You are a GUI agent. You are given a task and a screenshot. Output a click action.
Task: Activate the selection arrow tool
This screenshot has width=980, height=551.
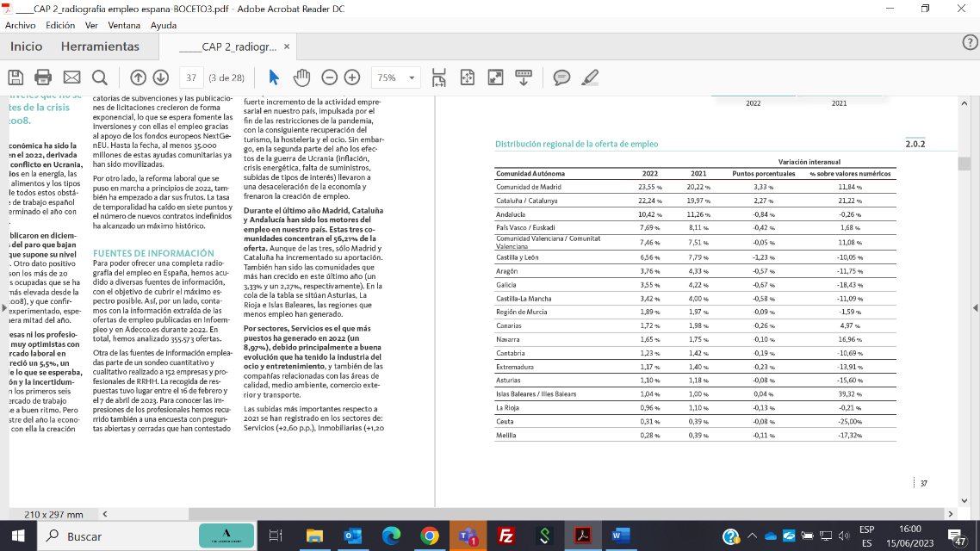point(274,77)
